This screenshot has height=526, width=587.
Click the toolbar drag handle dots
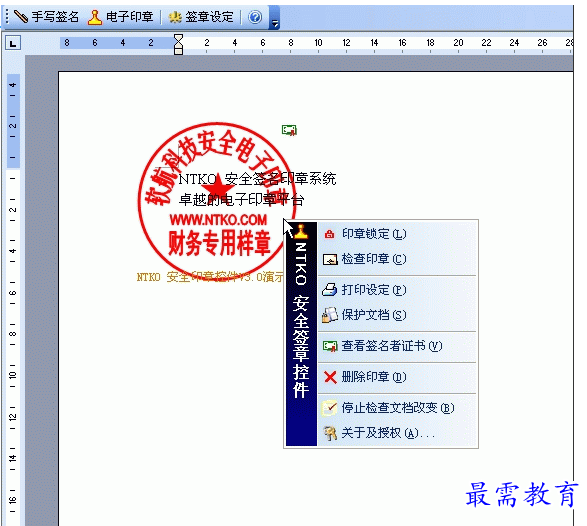pos(8,17)
